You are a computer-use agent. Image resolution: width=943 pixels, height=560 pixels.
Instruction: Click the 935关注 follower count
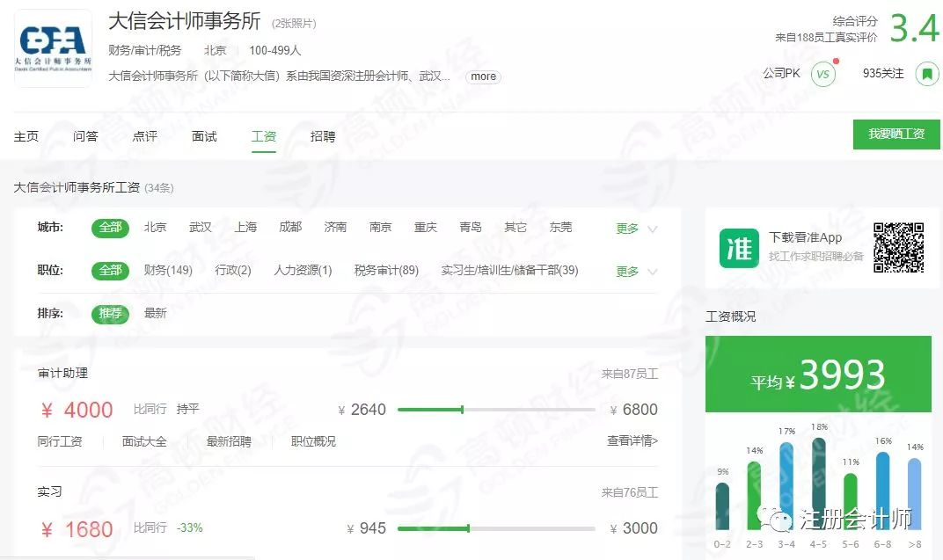click(883, 73)
